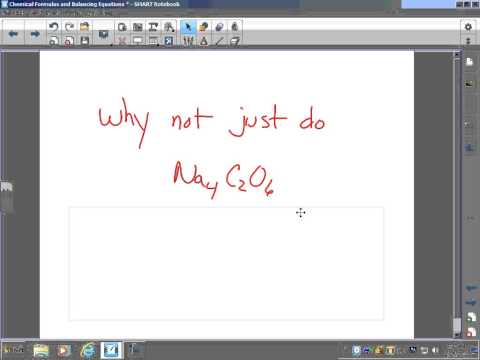Click the bottom-right tool in the toolbar
The height and width of the screenshot is (360, 480).
(235, 41)
